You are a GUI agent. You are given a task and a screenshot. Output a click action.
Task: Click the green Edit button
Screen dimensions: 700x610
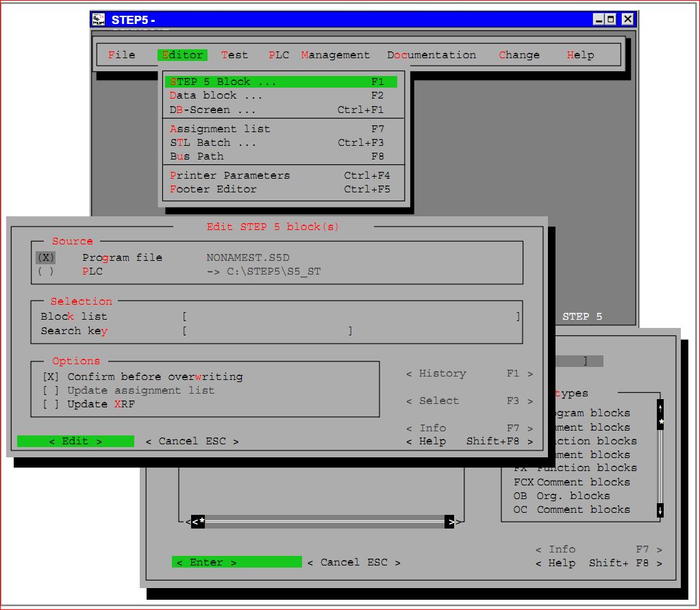point(75,442)
